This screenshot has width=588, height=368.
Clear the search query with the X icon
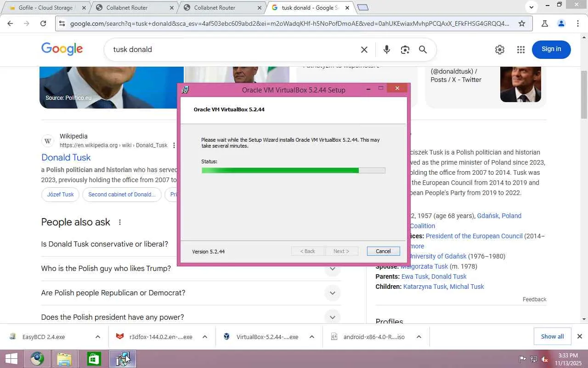pyautogui.click(x=364, y=50)
